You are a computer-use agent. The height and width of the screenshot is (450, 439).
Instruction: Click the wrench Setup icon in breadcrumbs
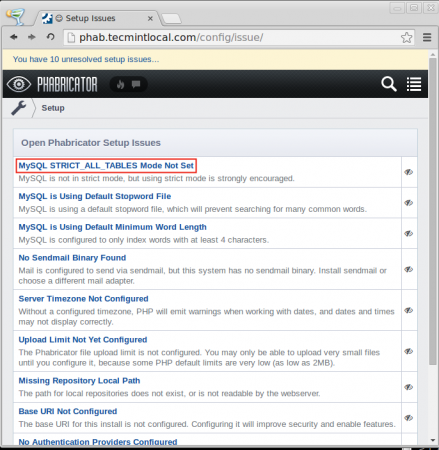point(19,108)
